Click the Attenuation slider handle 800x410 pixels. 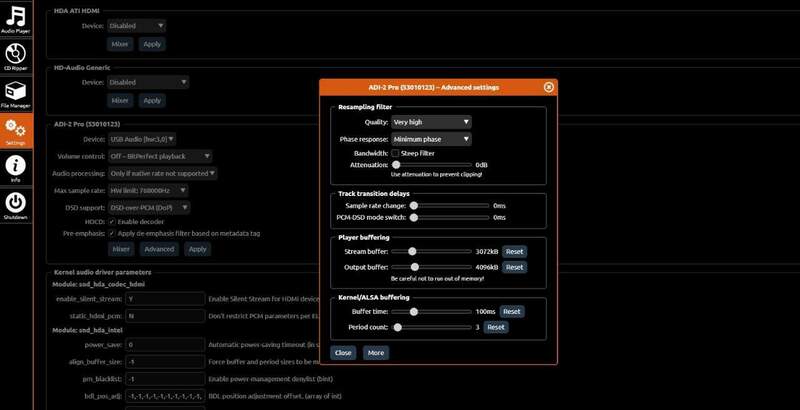tap(397, 164)
